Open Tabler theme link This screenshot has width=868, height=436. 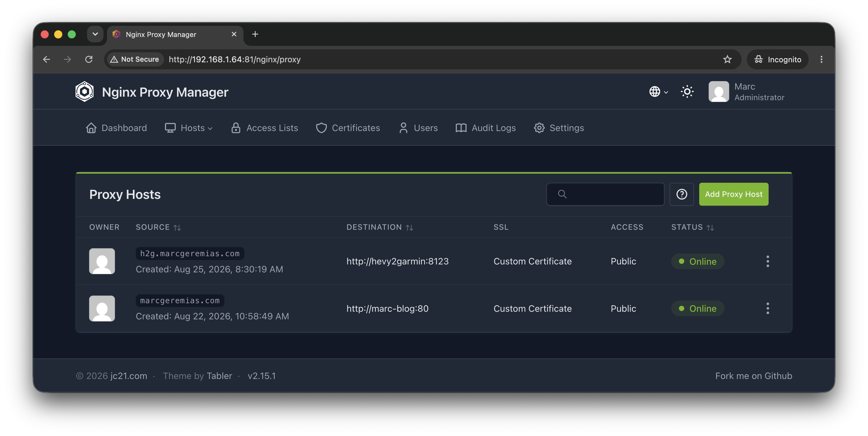(219, 376)
